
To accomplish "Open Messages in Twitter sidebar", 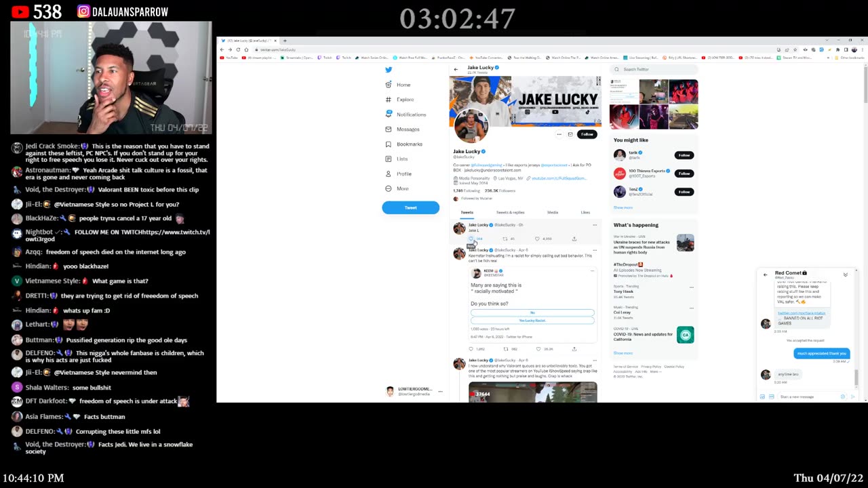I will pyautogui.click(x=402, y=129).
